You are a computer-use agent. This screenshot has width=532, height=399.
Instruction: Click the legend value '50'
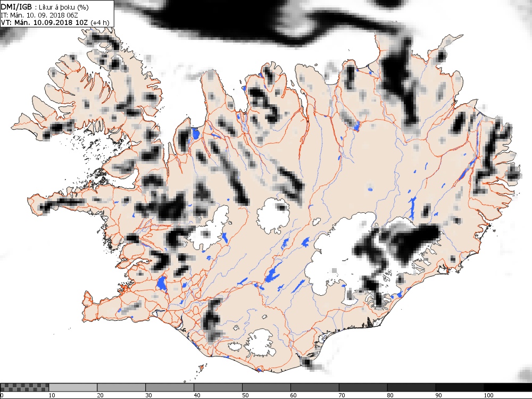pos(245,395)
